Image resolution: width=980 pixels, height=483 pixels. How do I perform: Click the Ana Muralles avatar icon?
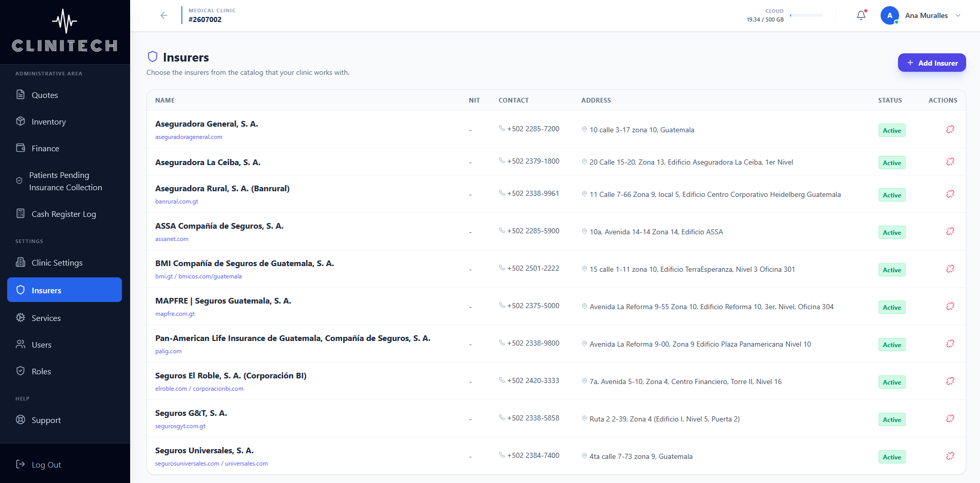point(890,15)
